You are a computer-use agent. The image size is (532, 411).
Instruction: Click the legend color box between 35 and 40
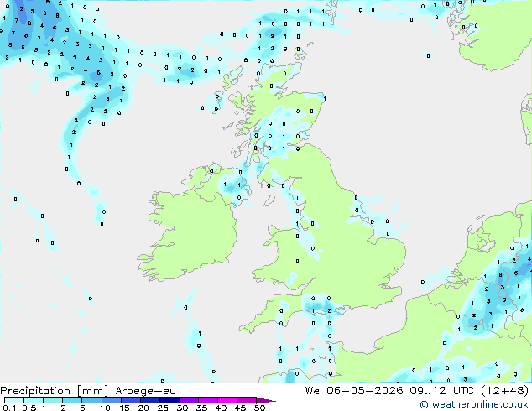208,400
